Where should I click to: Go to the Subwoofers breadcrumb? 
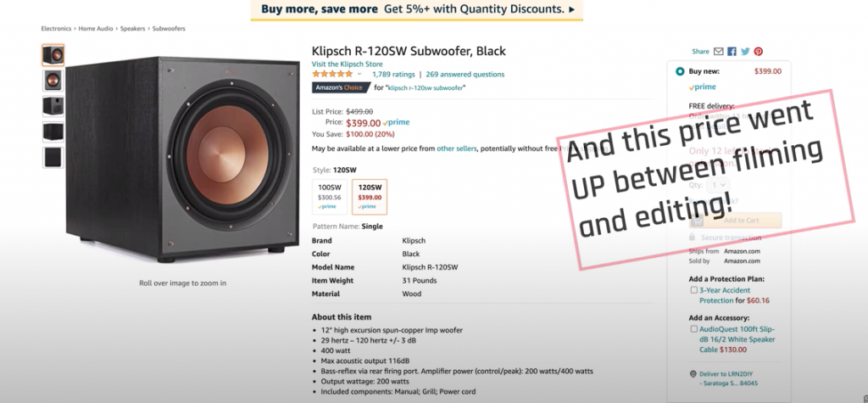point(169,28)
